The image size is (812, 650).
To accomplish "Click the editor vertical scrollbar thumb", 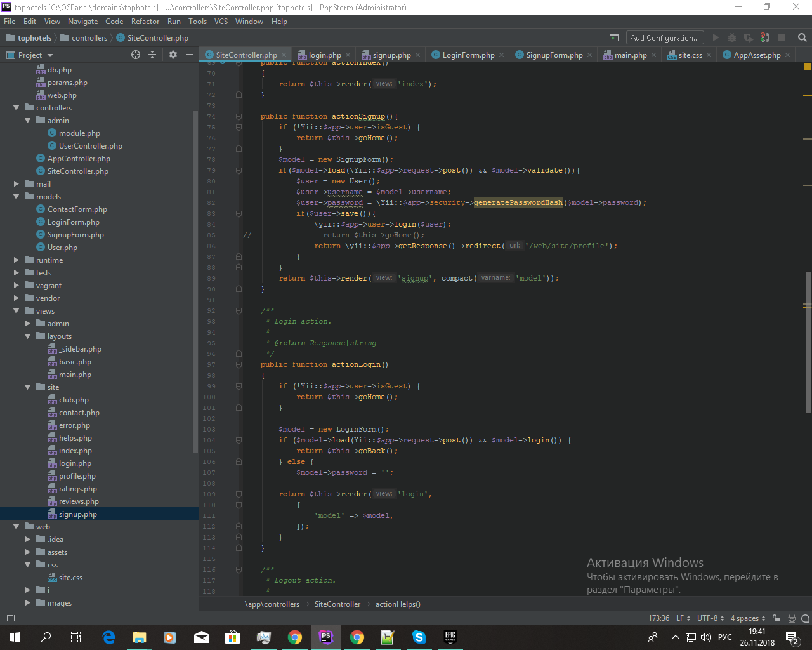I will 808,343.
